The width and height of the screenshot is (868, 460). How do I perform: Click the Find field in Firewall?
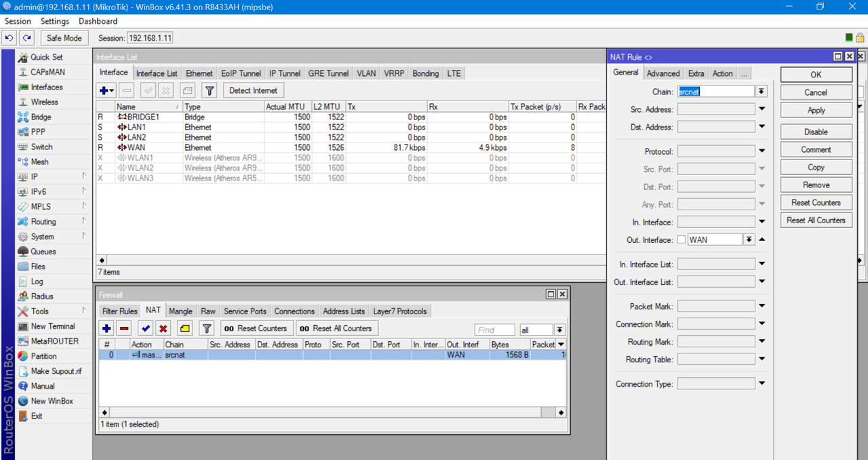point(495,330)
